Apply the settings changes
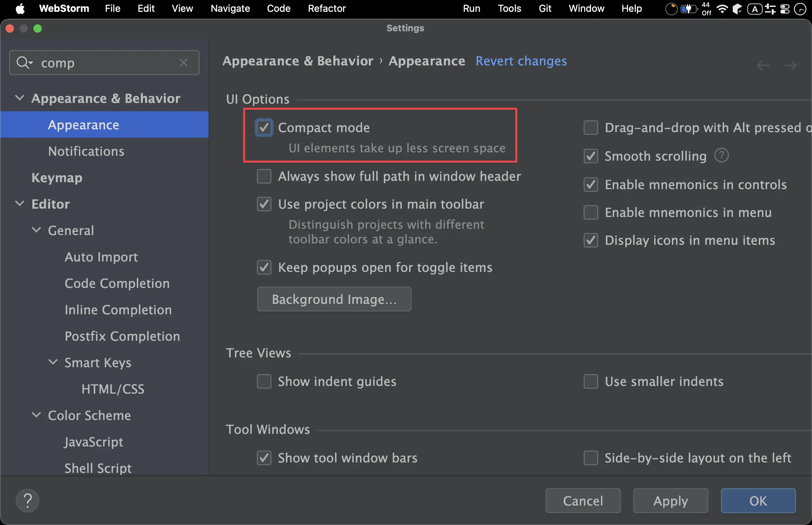Image resolution: width=812 pixels, height=525 pixels. 671,501
